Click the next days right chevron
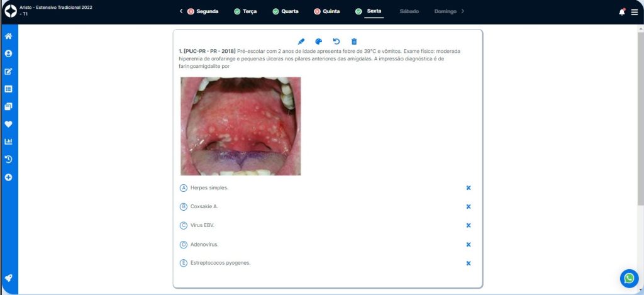 click(463, 11)
